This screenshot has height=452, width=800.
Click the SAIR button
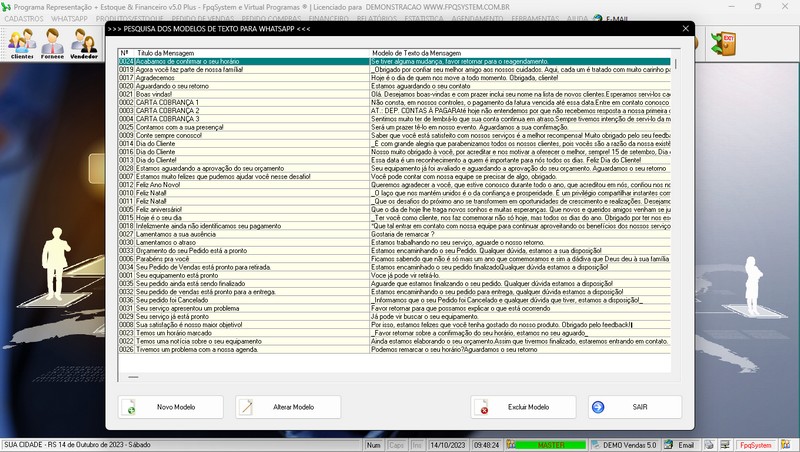pyautogui.click(x=635, y=407)
